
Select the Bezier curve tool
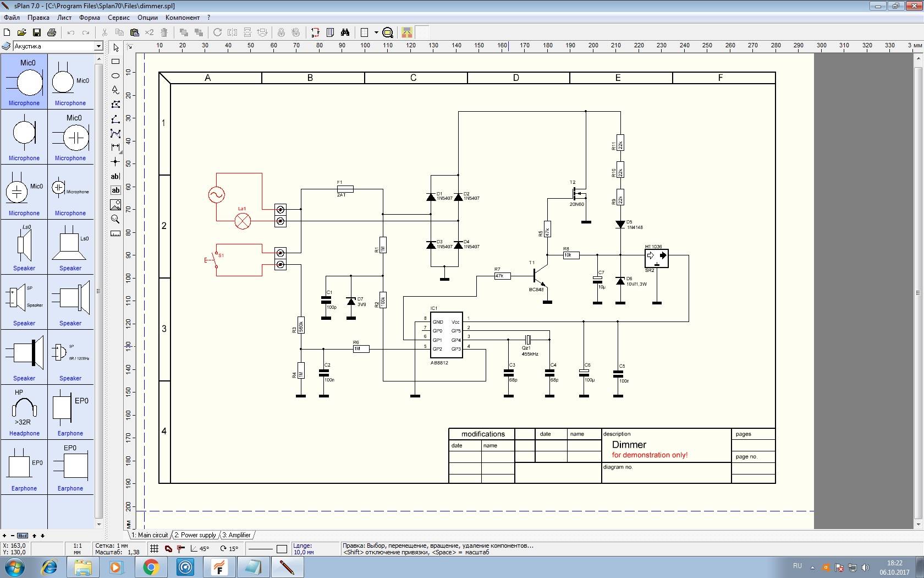click(116, 133)
